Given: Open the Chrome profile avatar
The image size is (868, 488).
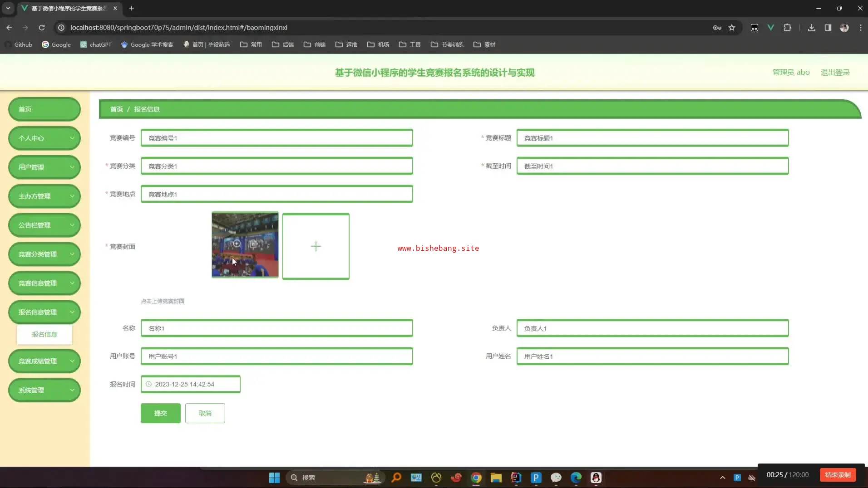Looking at the screenshot, I should (x=844, y=28).
